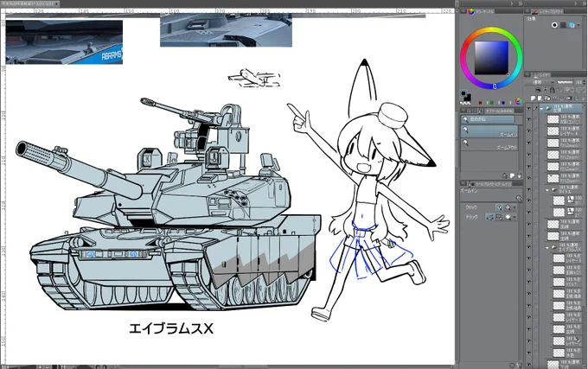
Task: Click the add sub tool icon beside duplicate
Action: coord(505,175)
